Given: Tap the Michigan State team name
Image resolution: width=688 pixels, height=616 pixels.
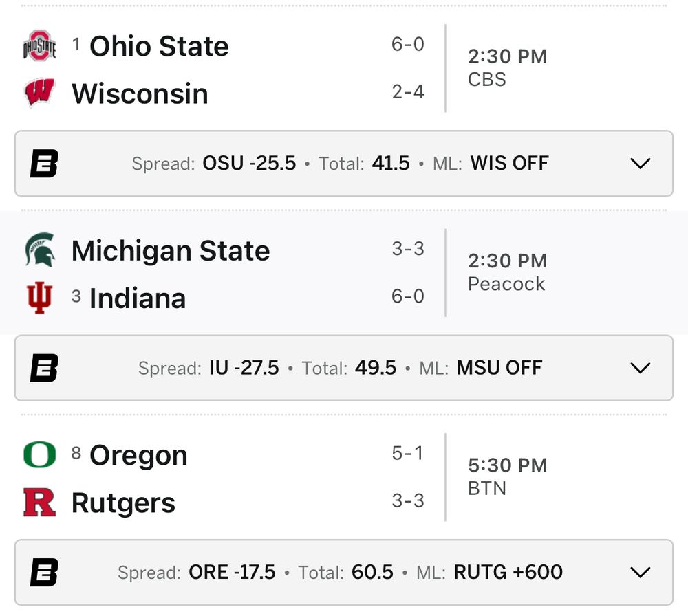Looking at the screenshot, I should (x=171, y=250).
